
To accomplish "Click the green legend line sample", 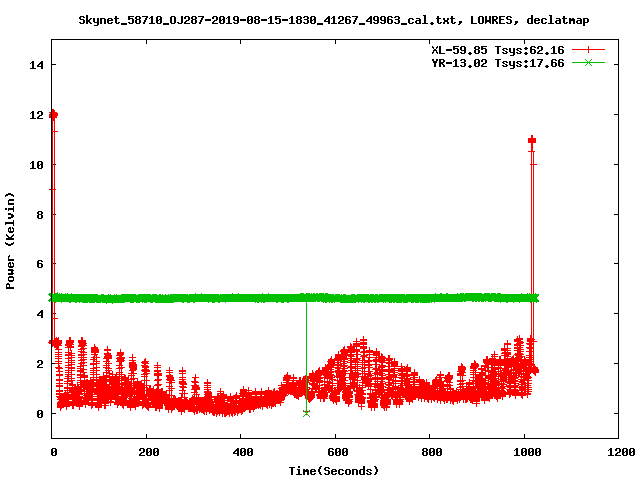I will pos(588,63).
